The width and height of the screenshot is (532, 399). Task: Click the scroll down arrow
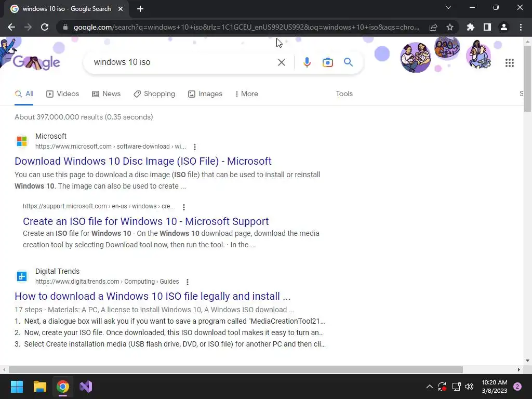[528, 361]
